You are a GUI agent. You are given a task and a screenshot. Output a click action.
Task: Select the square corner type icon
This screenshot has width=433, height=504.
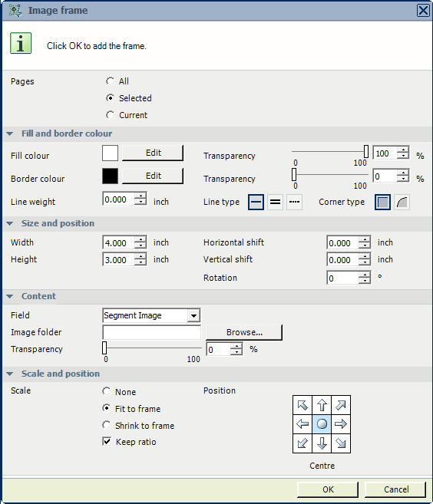click(382, 203)
